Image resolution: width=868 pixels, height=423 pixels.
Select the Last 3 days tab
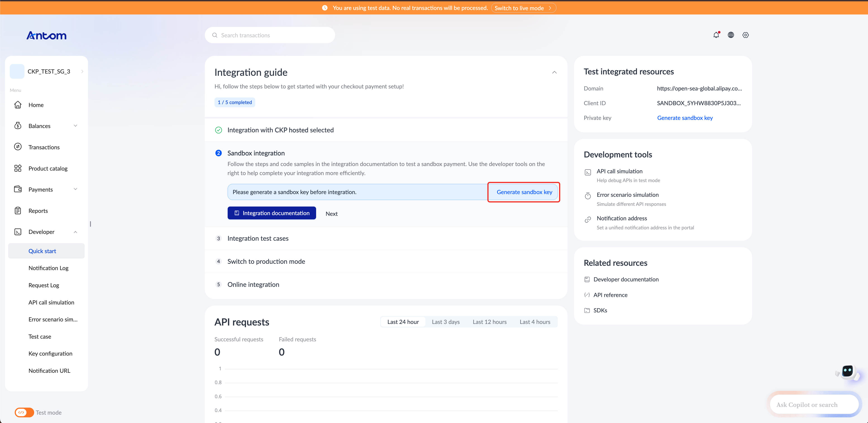[446, 322]
